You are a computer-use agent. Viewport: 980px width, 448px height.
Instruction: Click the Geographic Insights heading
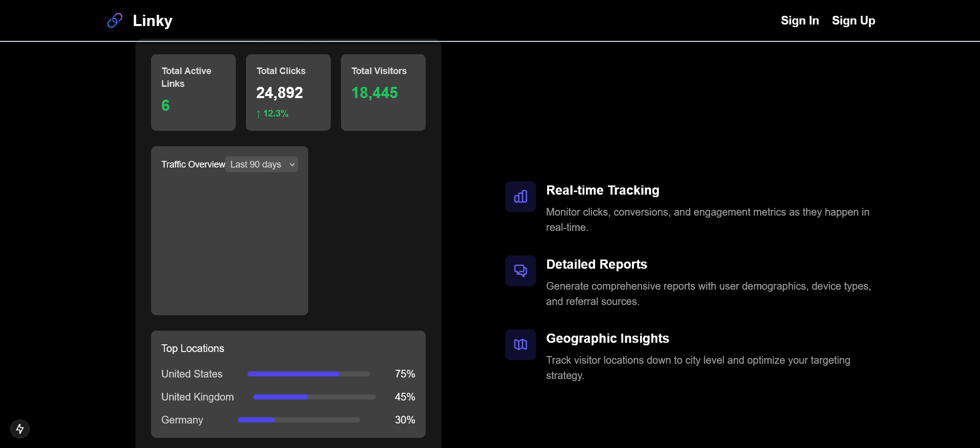click(x=607, y=338)
